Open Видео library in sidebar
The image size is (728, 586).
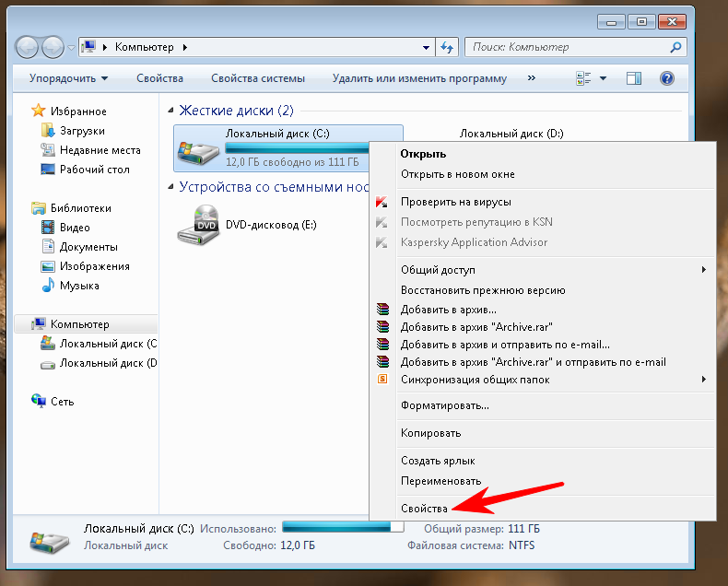(x=75, y=228)
